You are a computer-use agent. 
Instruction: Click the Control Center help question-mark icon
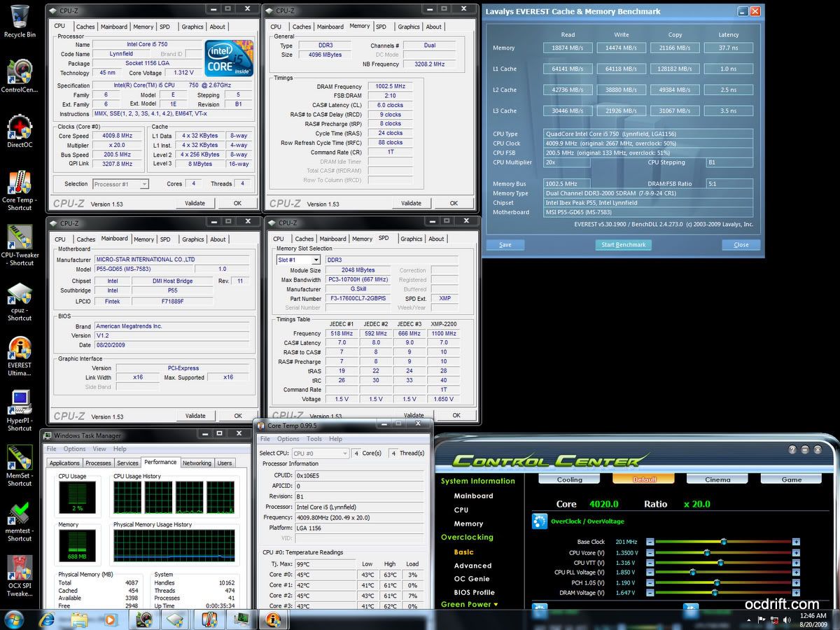click(792, 449)
